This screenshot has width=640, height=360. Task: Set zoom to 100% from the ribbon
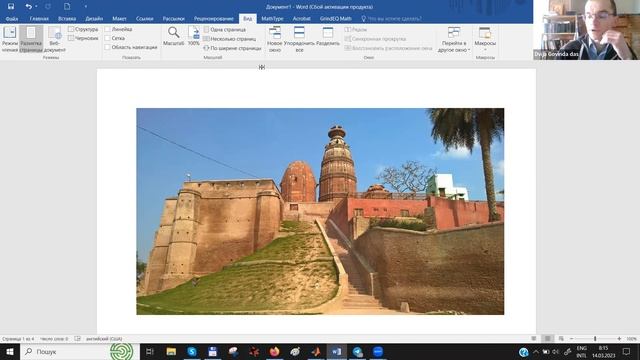click(x=193, y=36)
